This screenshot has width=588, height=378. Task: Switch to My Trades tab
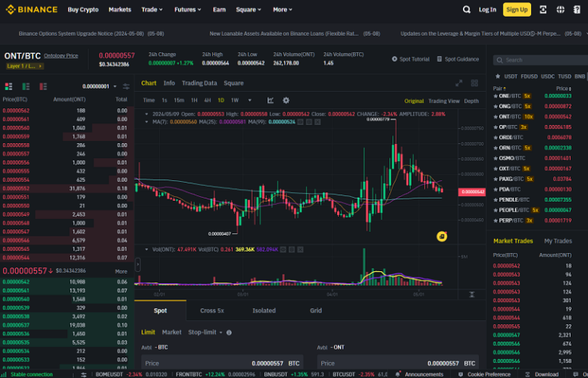click(558, 241)
